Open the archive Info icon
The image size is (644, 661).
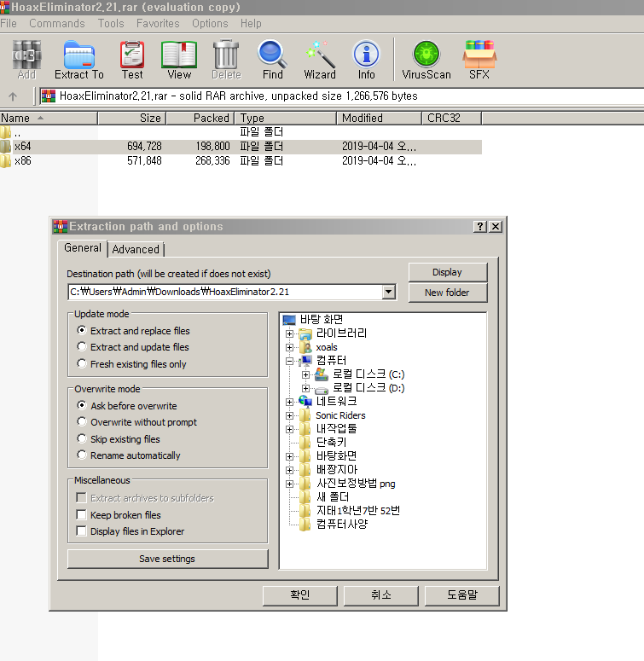point(366,55)
